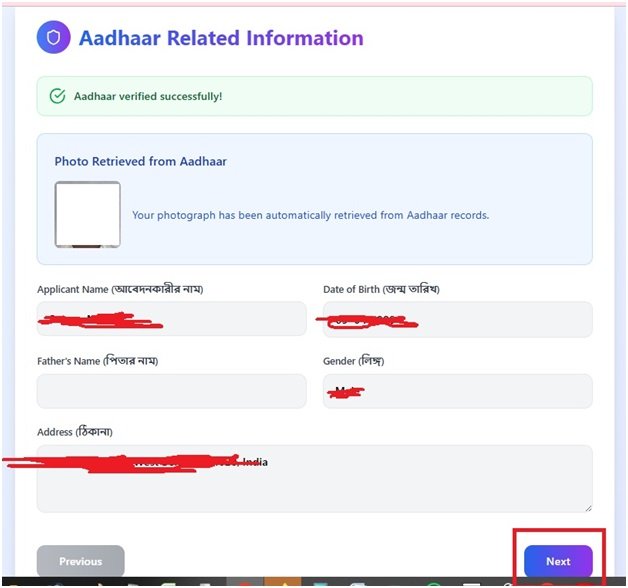Click the green check-circle verification icon
Image resolution: width=628 pixels, height=588 pixels.
[57, 96]
